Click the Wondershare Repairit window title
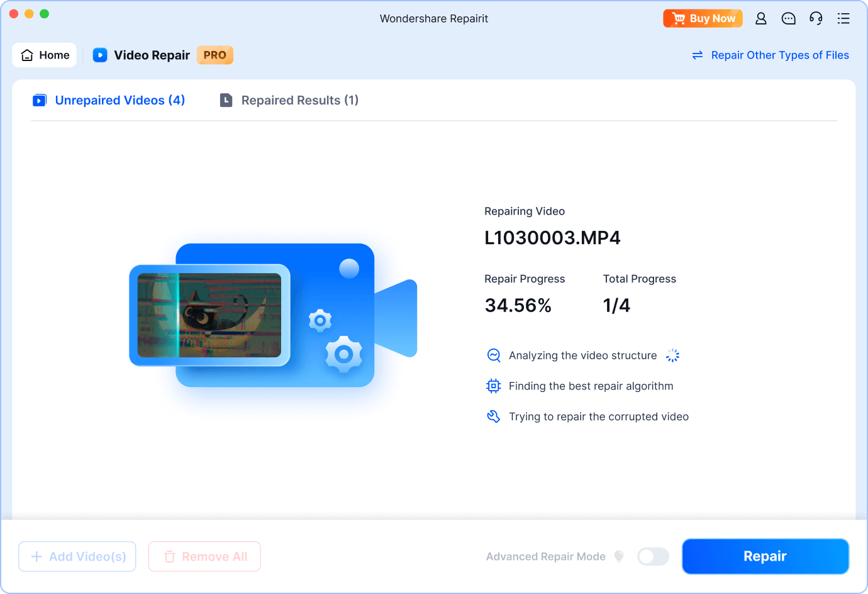Viewport: 868px width, 594px height. tap(434, 18)
